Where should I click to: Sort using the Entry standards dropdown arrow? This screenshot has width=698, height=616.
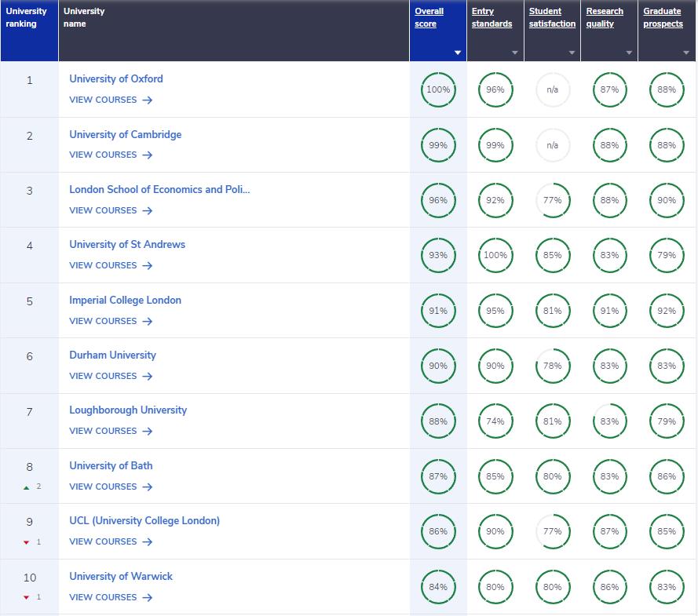pos(515,53)
